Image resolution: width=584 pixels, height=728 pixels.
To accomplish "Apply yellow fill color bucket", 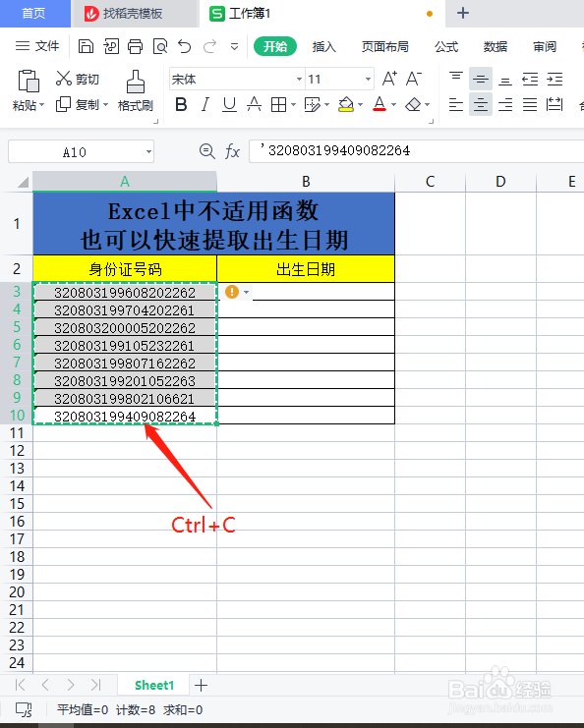I will 346,105.
